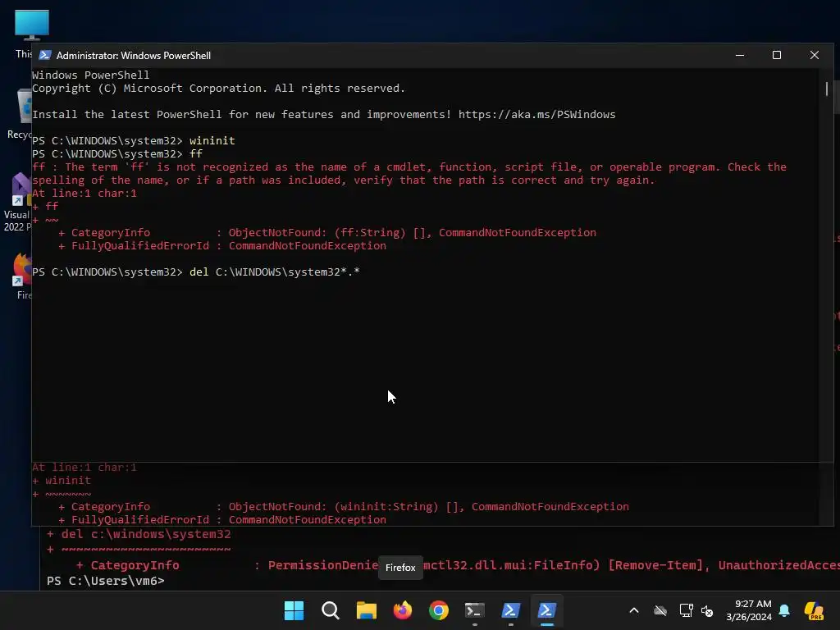Click the muted volume tray icon
840x630 pixels.
(707, 610)
